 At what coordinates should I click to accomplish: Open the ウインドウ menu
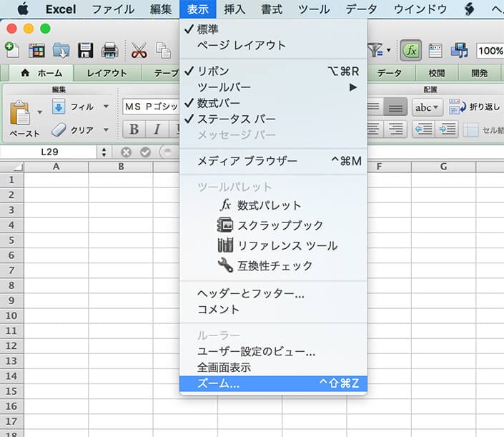(x=420, y=9)
